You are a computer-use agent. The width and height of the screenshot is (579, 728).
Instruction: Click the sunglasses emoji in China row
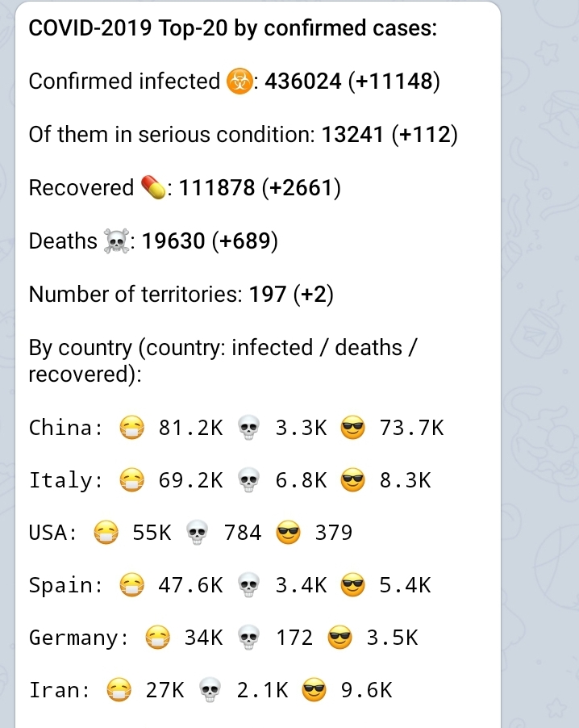(353, 427)
